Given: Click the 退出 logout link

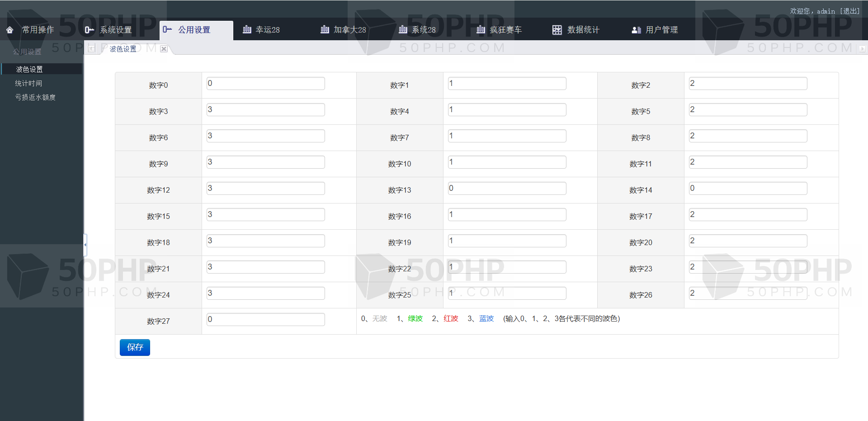Looking at the screenshot, I should 849,11.
